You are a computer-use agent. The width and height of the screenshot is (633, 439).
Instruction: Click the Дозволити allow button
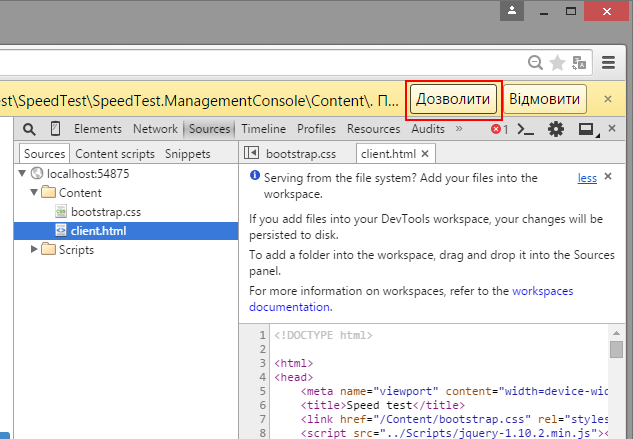pyautogui.click(x=453, y=99)
